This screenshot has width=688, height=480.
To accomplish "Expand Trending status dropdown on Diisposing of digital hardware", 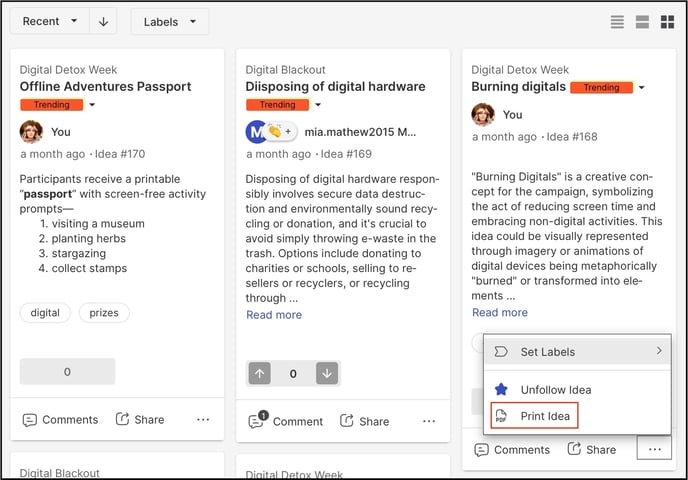I will coord(318,105).
